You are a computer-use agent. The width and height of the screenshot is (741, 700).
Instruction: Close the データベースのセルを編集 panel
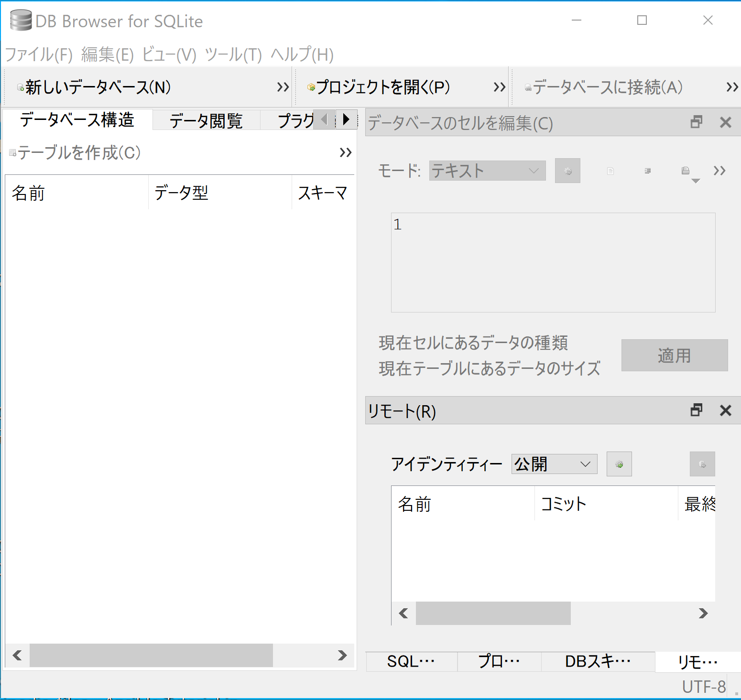pos(726,122)
